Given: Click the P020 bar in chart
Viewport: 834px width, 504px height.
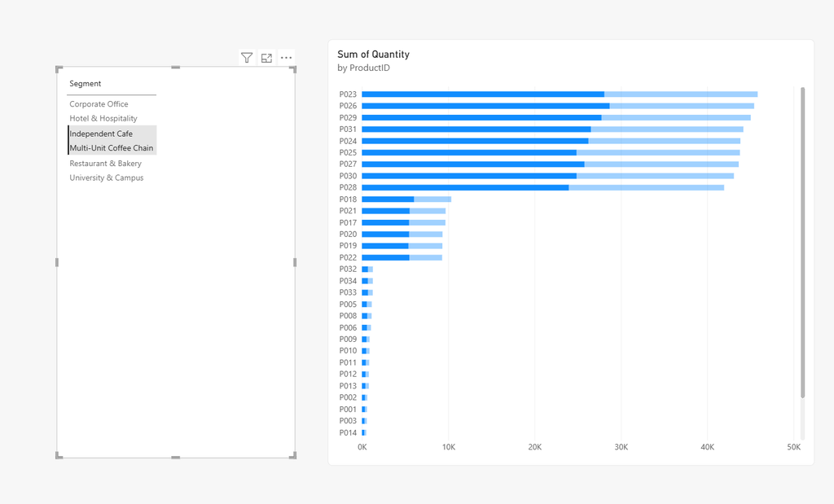Looking at the screenshot, I should (402, 234).
